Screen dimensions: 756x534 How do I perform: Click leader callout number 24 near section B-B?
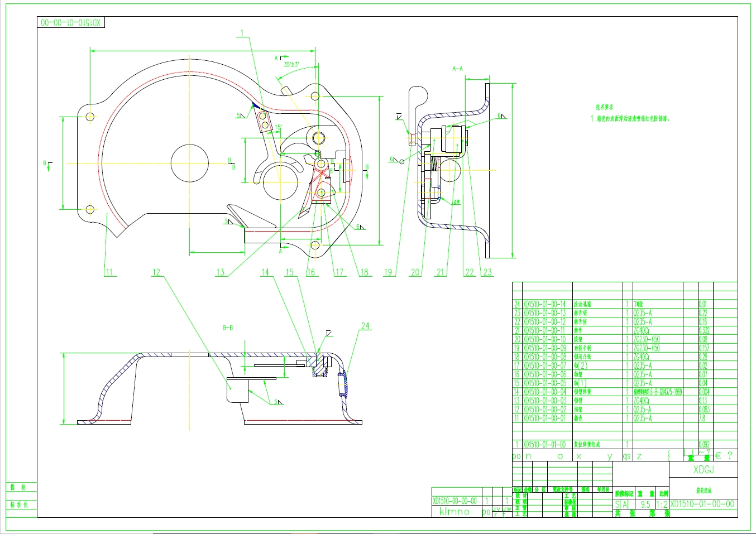point(365,326)
